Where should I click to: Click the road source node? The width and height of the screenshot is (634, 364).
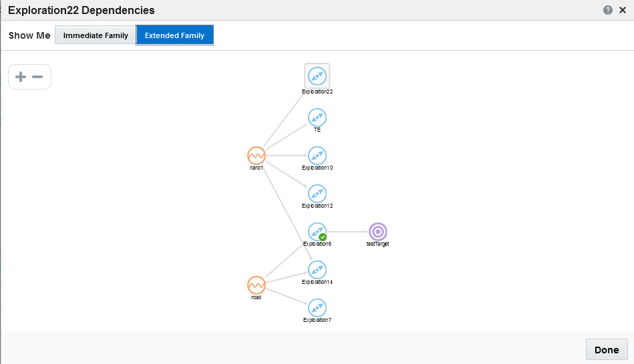coord(257,285)
